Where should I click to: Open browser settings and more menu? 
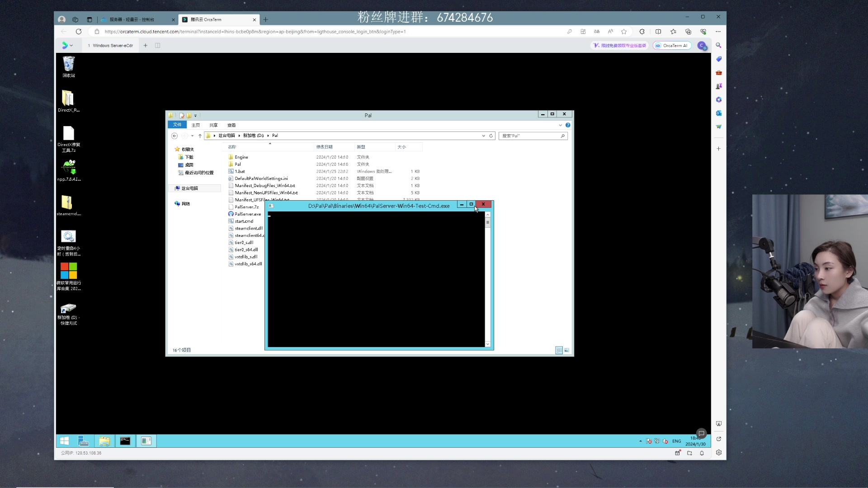(x=718, y=32)
